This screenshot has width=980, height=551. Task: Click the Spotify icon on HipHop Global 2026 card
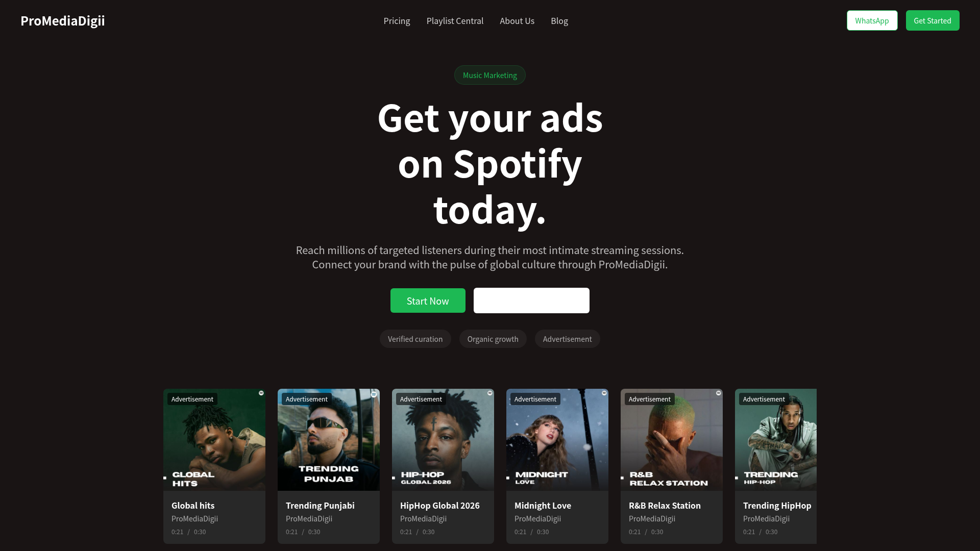(489, 393)
